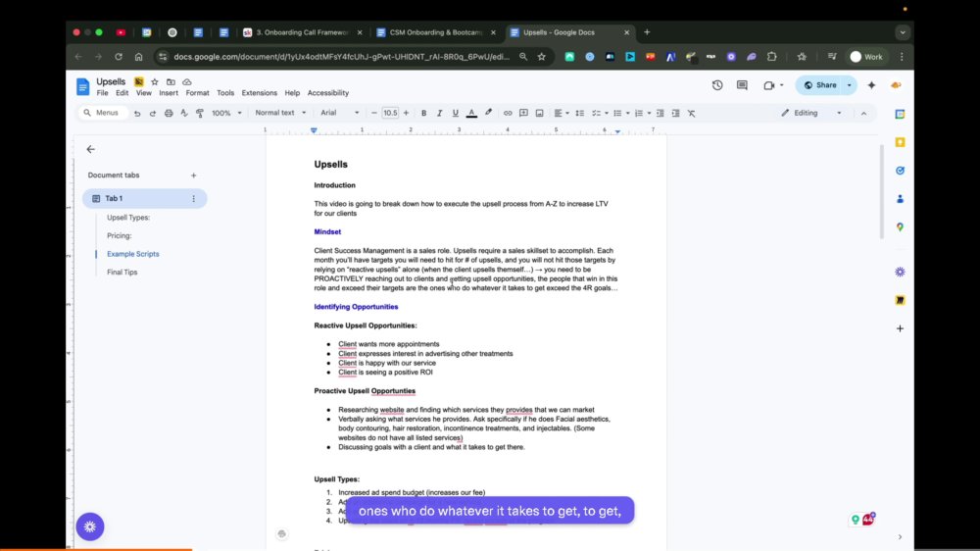The image size is (980, 551).
Task: Toggle underline formatting in toolbar
Action: pyautogui.click(x=455, y=113)
